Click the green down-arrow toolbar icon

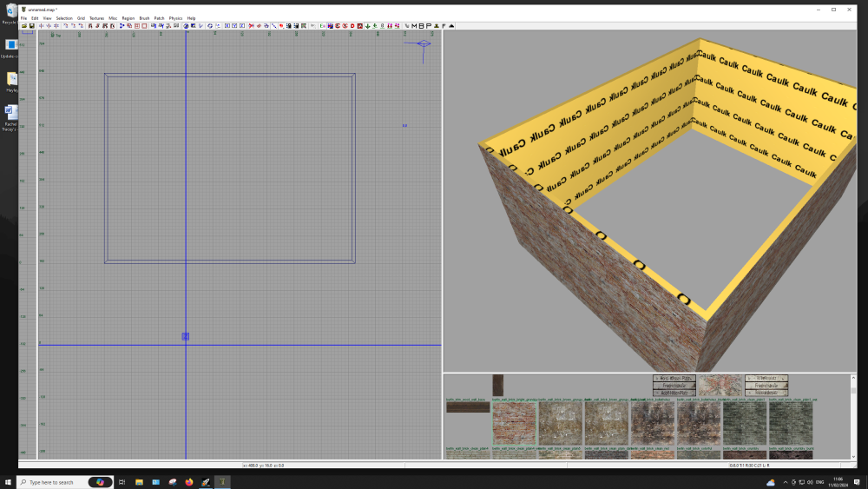point(367,25)
